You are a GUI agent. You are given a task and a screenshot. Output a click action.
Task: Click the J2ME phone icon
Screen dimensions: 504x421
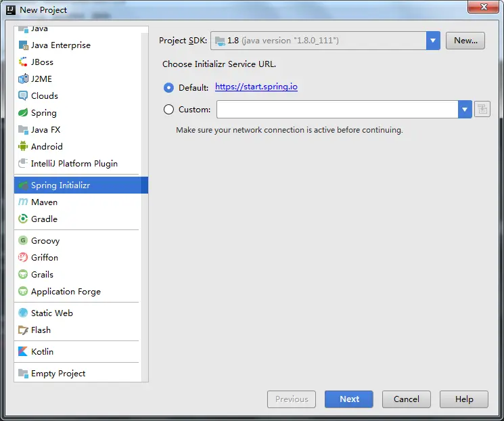tap(23, 79)
